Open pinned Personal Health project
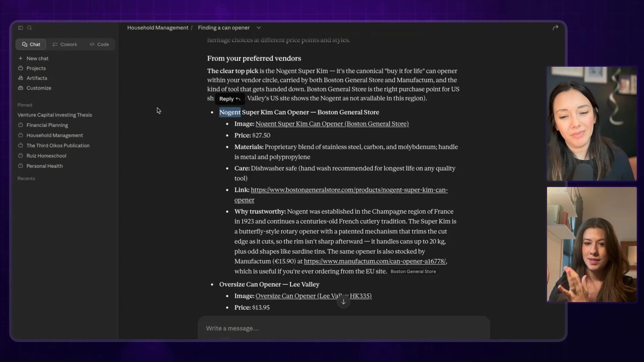This screenshot has width=644, height=362. point(44,166)
